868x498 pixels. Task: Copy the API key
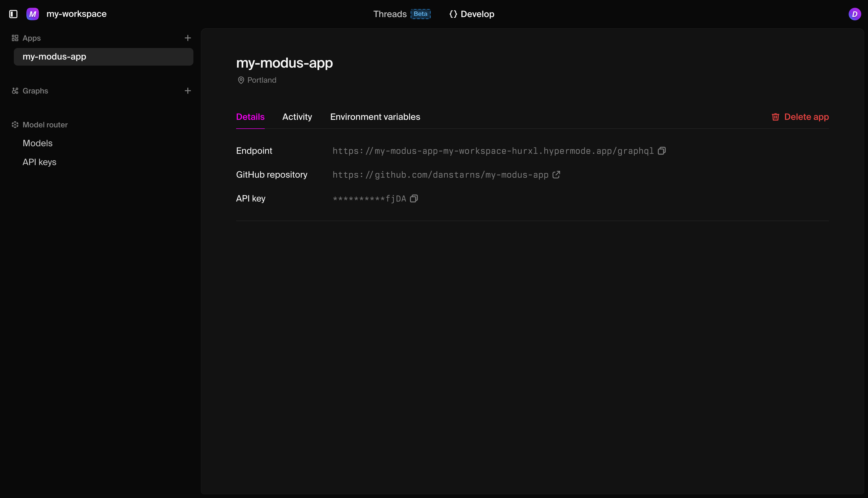point(414,199)
